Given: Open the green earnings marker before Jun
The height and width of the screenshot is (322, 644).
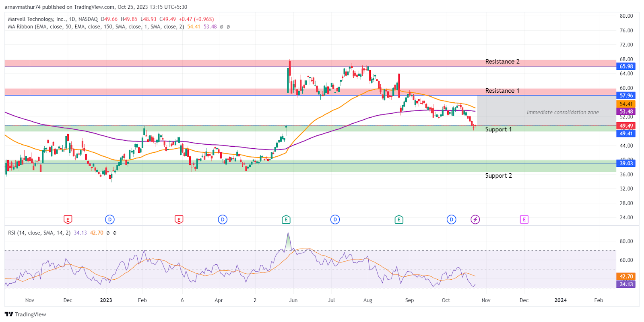Looking at the screenshot, I should (x=286, y=220).
